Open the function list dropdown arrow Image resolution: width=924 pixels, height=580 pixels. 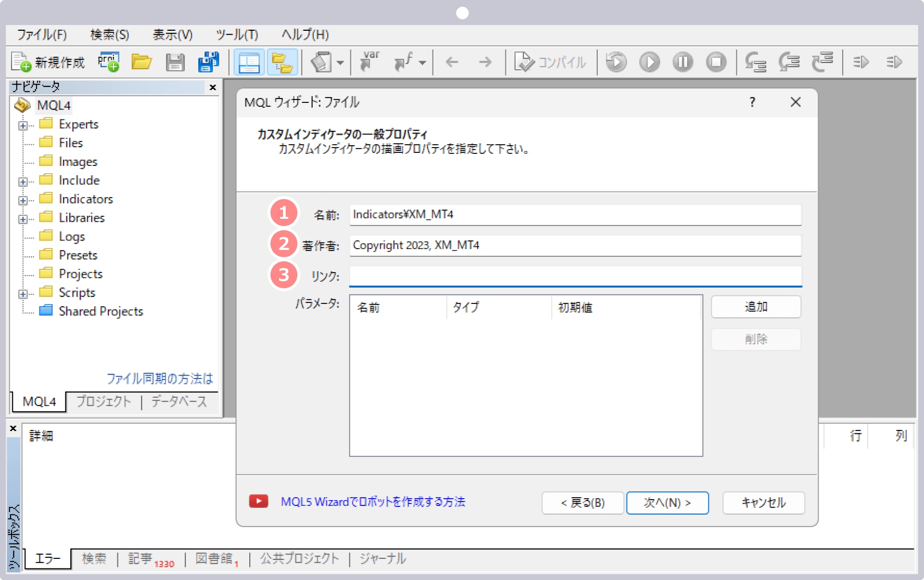422,63
